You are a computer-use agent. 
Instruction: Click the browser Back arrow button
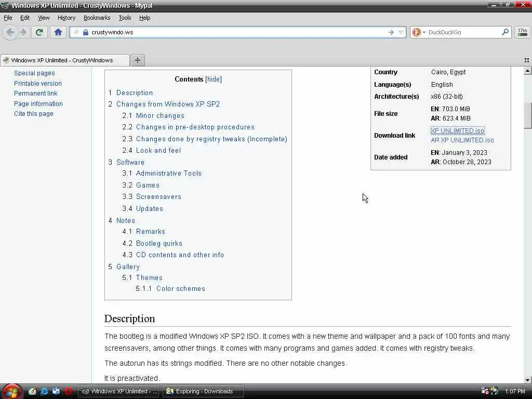(x=10, y=32)
